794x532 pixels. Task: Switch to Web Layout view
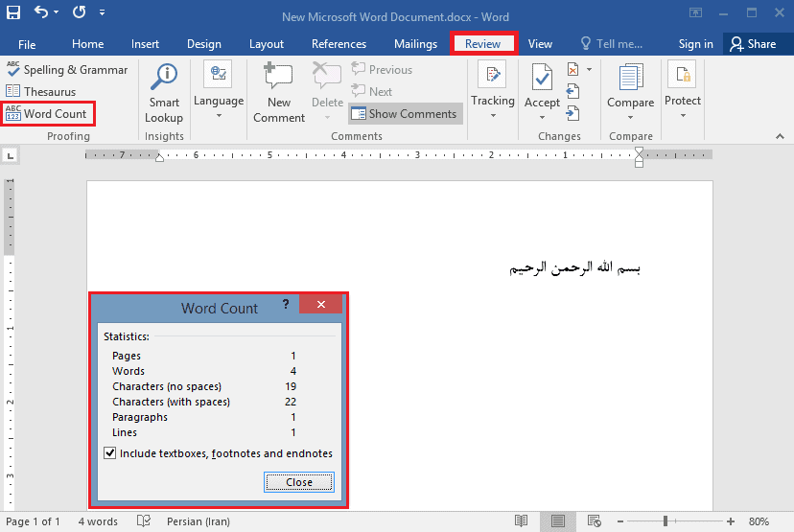click(594, 520)
